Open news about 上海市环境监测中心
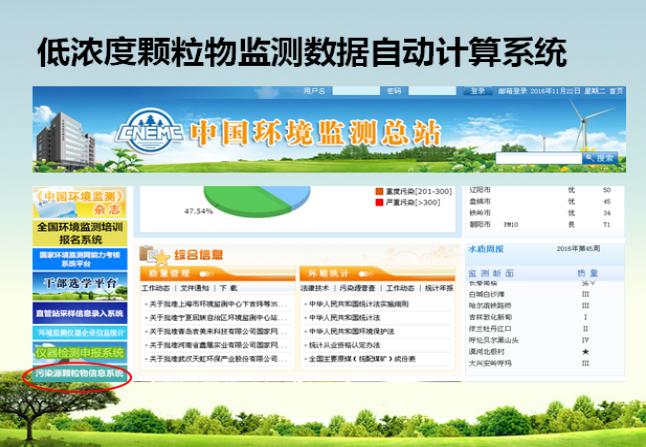This screenshot has width=646, height=447. [x=218, y=304]
